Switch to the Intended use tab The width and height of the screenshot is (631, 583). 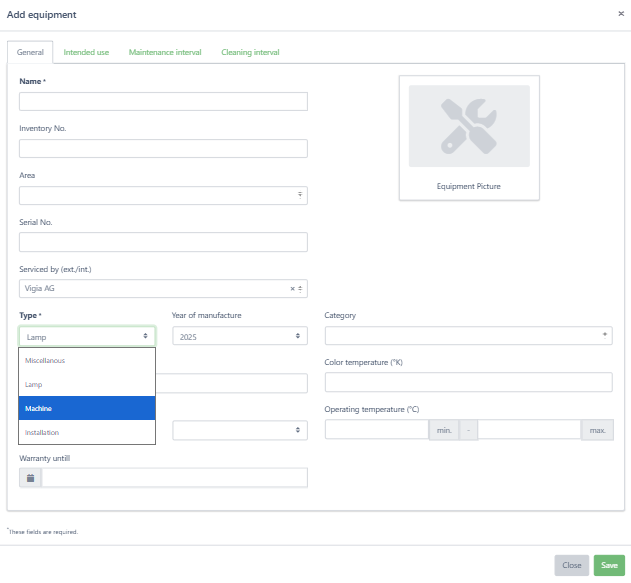tap(86, 52)
